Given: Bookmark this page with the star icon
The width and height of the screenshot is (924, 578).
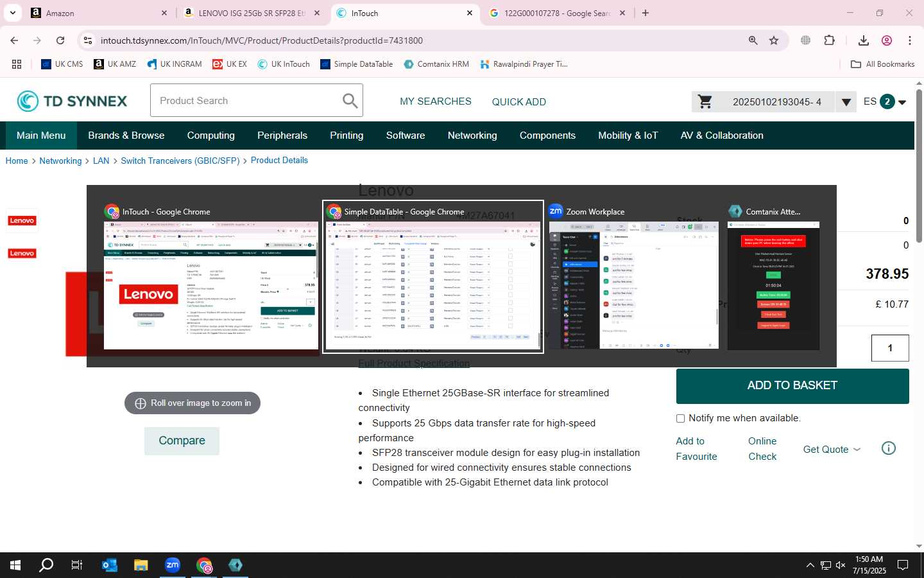Looking at the screenshot, I should 774,40.
